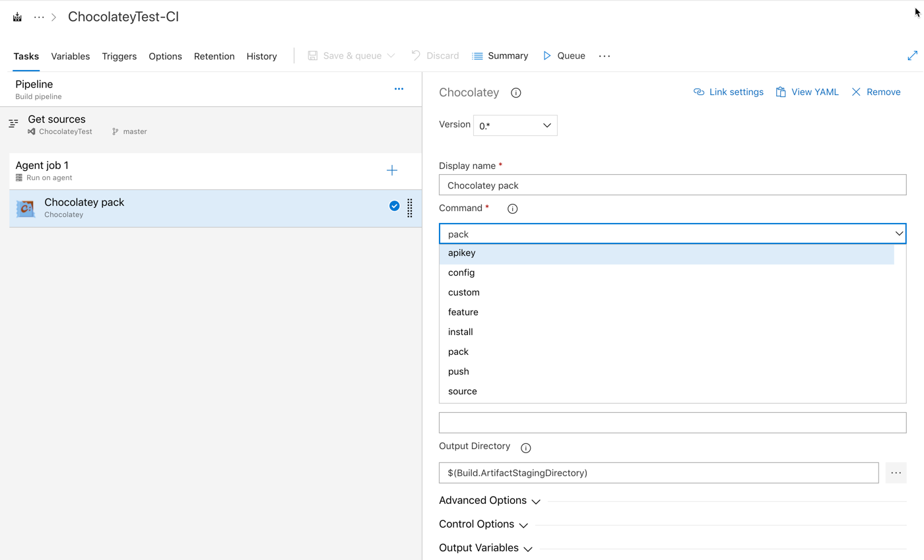Open the Version dropdown
The height and width of the screenshot is (560, 924).
tap(515, 125)
